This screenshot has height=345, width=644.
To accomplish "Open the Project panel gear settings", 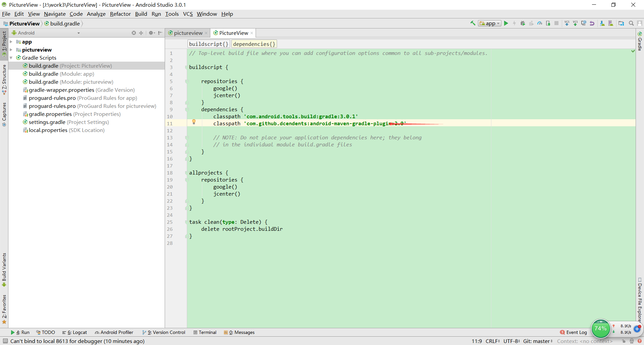I will (152, 33).
